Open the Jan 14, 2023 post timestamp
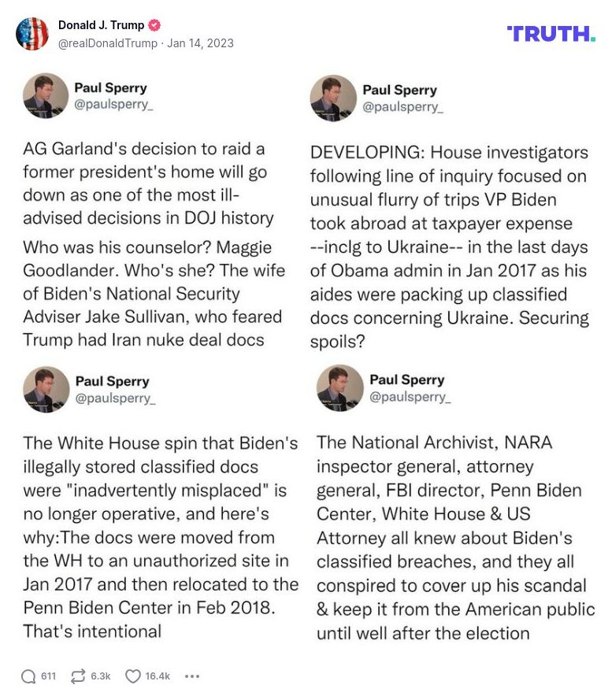This screenshot has height=700, width=612. [x=200, y=43]
